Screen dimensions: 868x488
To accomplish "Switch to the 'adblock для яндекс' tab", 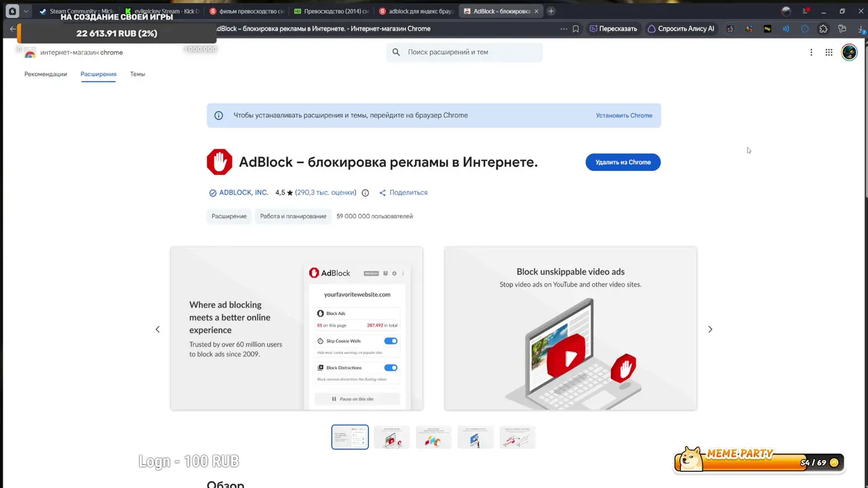I will point(416,11).
